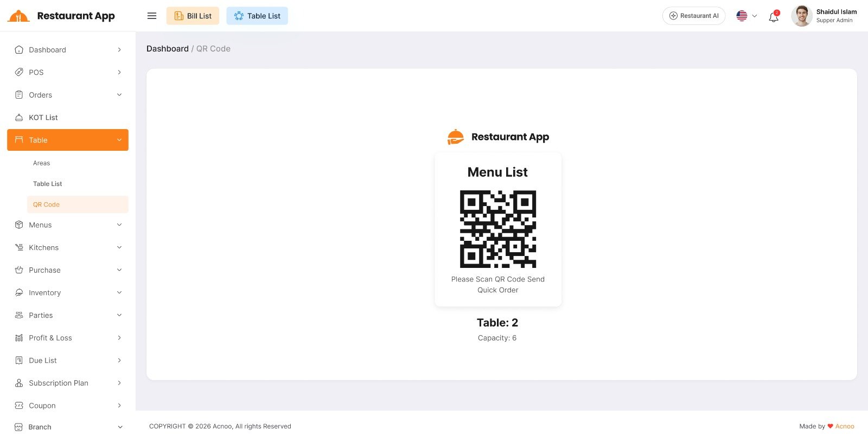Image resolution: width=868 pixels, height=442 pixels.
Task: Open language dropdown arrow beside flag
Action: coord(755,16)
